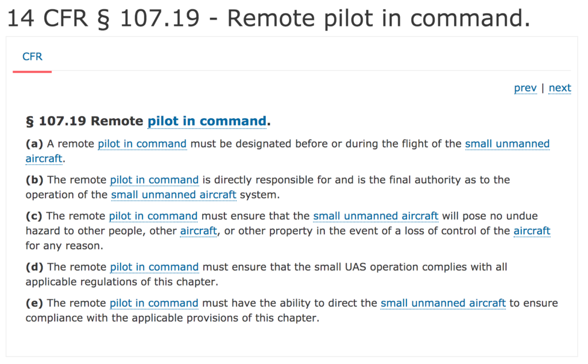Click the bold "(d)" paragraph label
This screenshot has height=364, width=588.
(x=34, y=267)
